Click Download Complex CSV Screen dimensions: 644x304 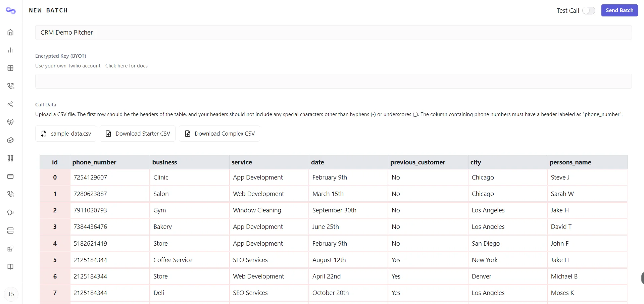(x=219, y=134)
